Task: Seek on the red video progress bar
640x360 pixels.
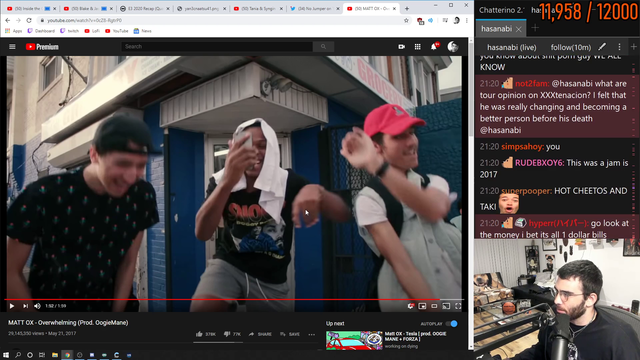Action: [233, 300]
